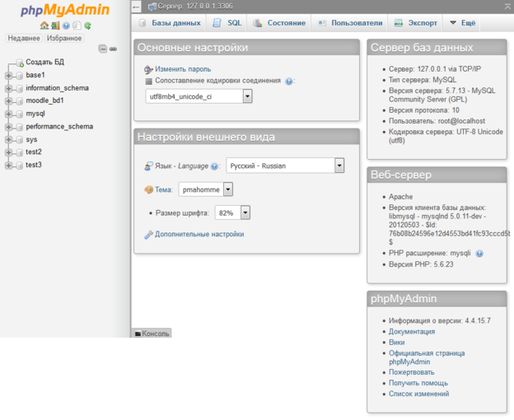The width and height of the screenshot is (514, 420).
Task: Open the Документация link
Action: pos(412,332)
